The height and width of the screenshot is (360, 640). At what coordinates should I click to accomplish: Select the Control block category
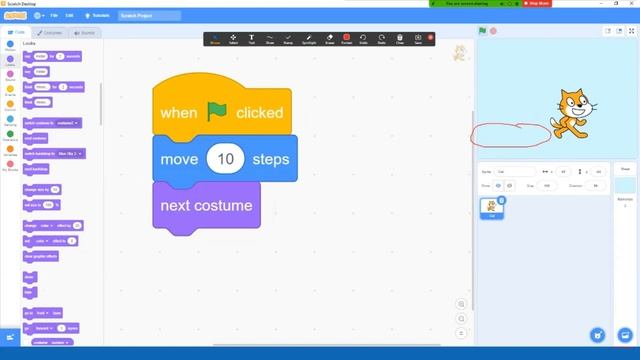point(10,106)
